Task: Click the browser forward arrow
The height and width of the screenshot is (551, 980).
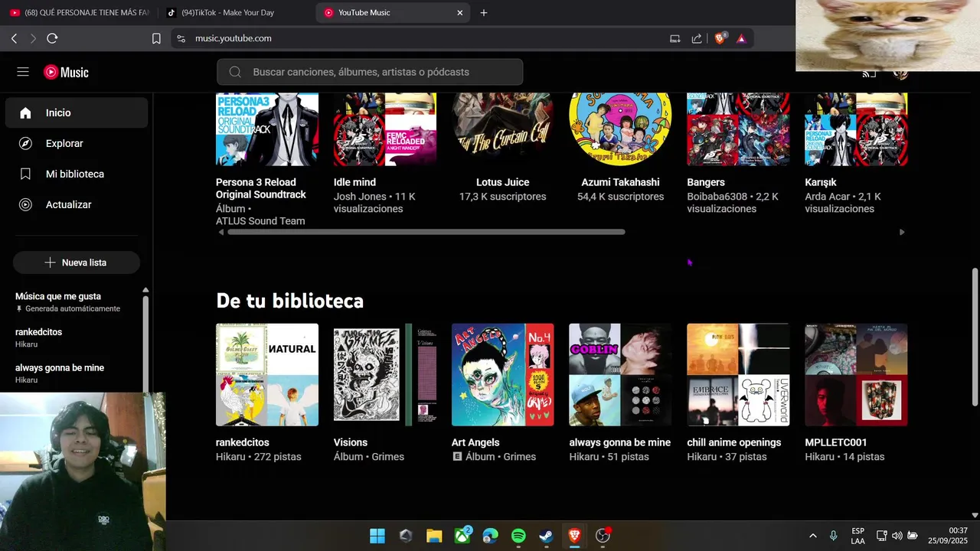Action: [x=33, y=38]
